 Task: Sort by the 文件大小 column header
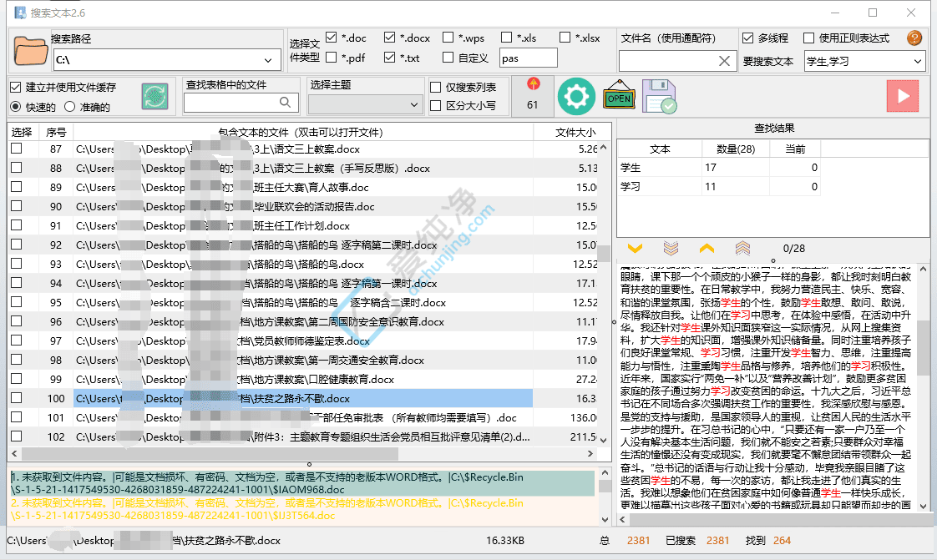[575, 132]
